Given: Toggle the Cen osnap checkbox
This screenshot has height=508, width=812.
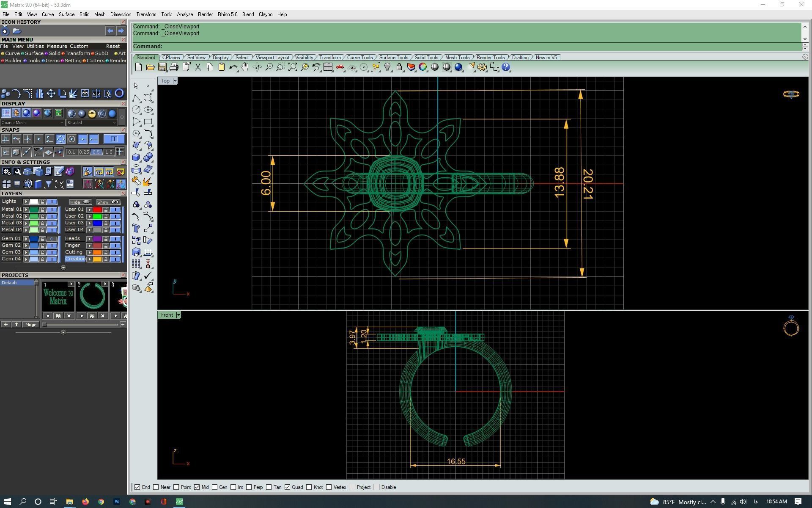Looking at the screenshot, I should click(x=215, y=487).
